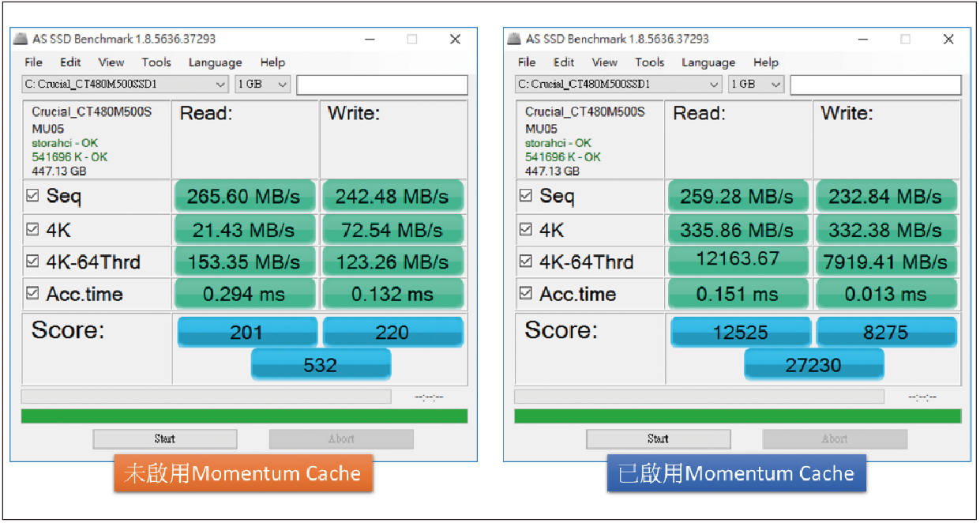Click the Start button in the left window
This screenshot has width=980, height=523.
[x=165, y=438]
